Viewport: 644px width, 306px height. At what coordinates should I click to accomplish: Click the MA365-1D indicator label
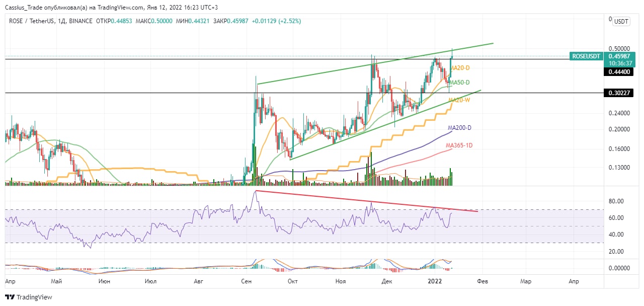pyautogui.click(x=459, y=145)
